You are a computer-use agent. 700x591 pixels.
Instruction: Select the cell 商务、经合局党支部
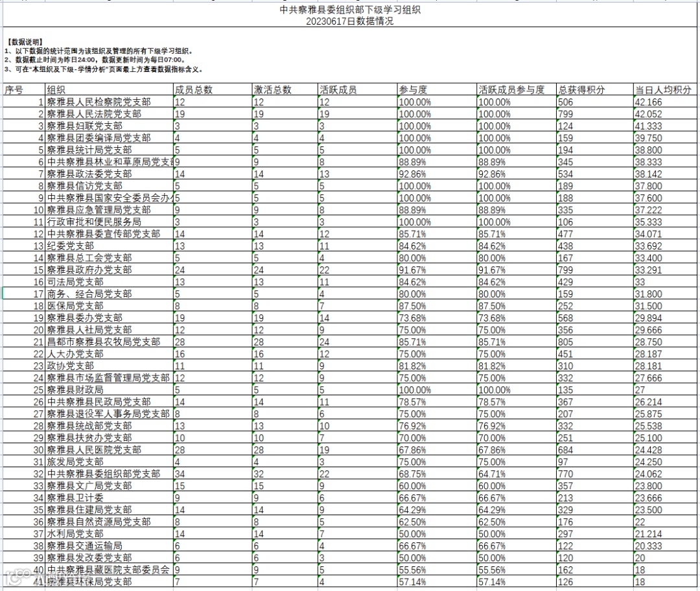tap(110, 294)
